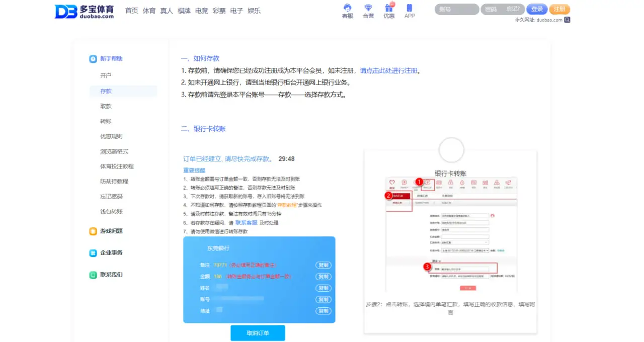Open 真人 in top navigation
The height and width of the screenshot is (342, 644).
click(167, 11)
